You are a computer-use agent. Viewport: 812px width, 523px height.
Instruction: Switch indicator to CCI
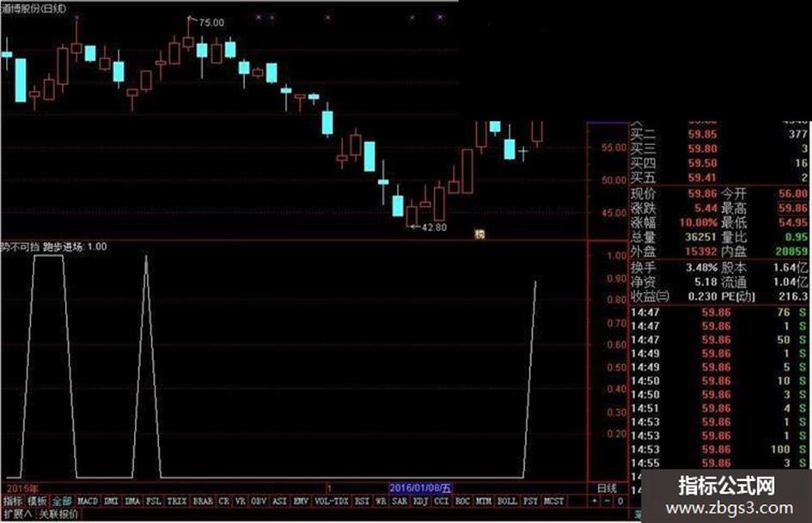[x=441, y=502]
